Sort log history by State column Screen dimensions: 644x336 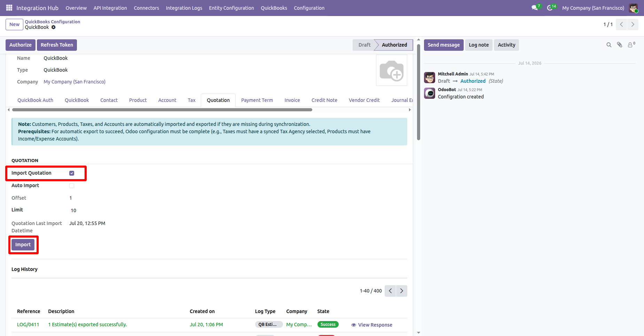click(323, 311)
